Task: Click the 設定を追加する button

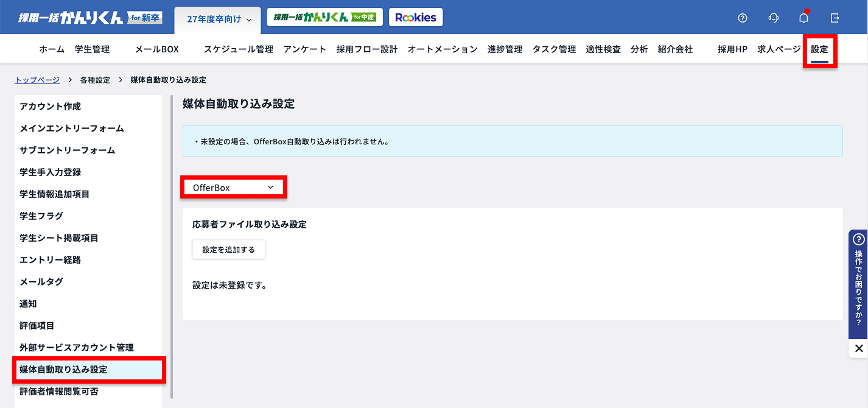Action: 228,250
